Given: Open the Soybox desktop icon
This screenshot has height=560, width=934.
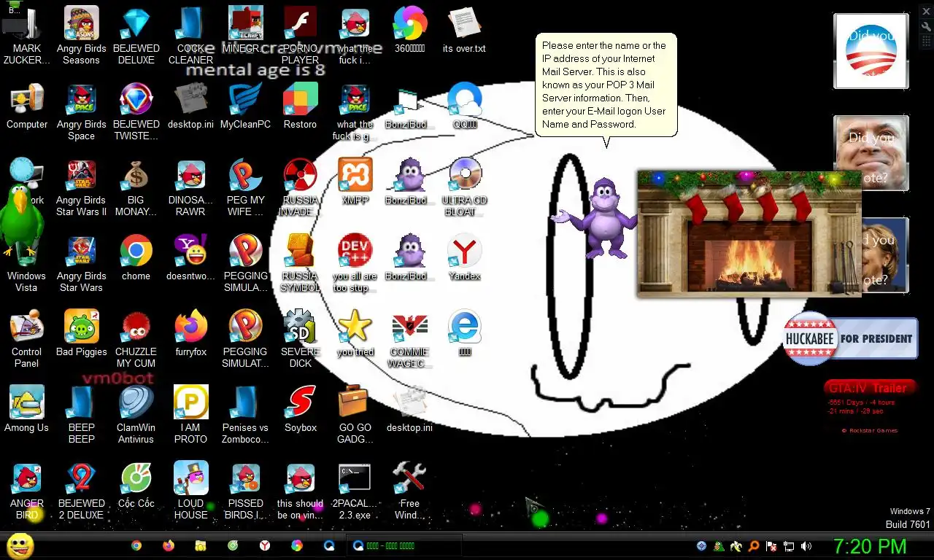Looking at the screenshot, I should pyautogui.click(x=301, y=408).
